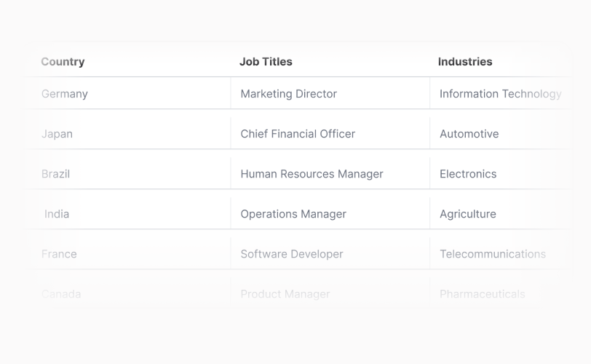Click the Marketing Director cell
The image size is (591, 364).
click(x=289, y=94)
